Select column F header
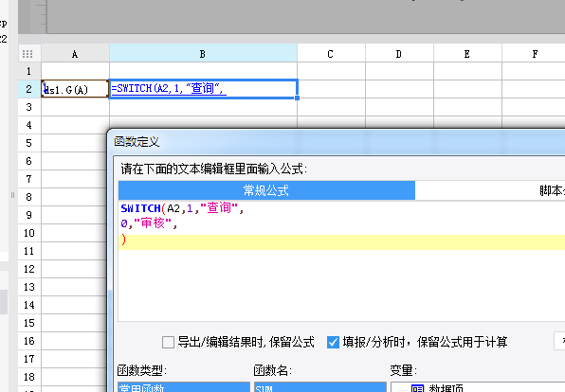This screenshot has height=392, width=565. tap(534, 54)
